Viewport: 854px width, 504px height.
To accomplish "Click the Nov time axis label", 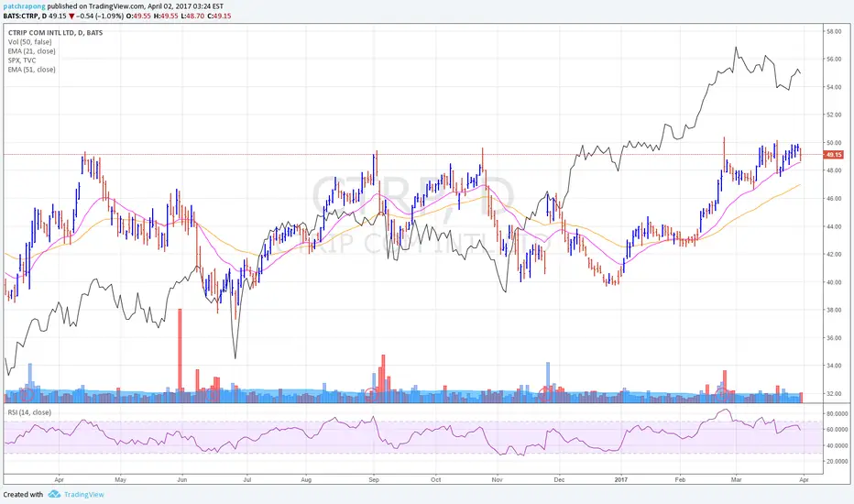I will point(497,480).
